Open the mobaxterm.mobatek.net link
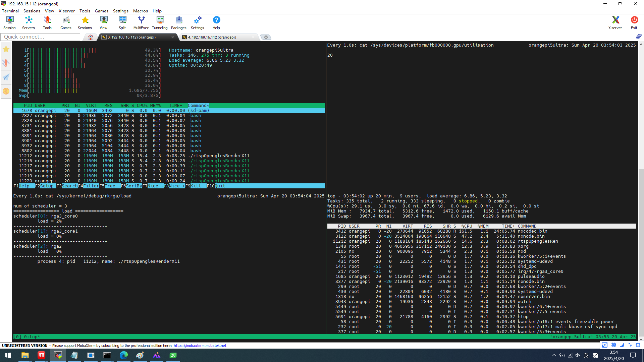644x362 pixels. click(x=200, y=346)
